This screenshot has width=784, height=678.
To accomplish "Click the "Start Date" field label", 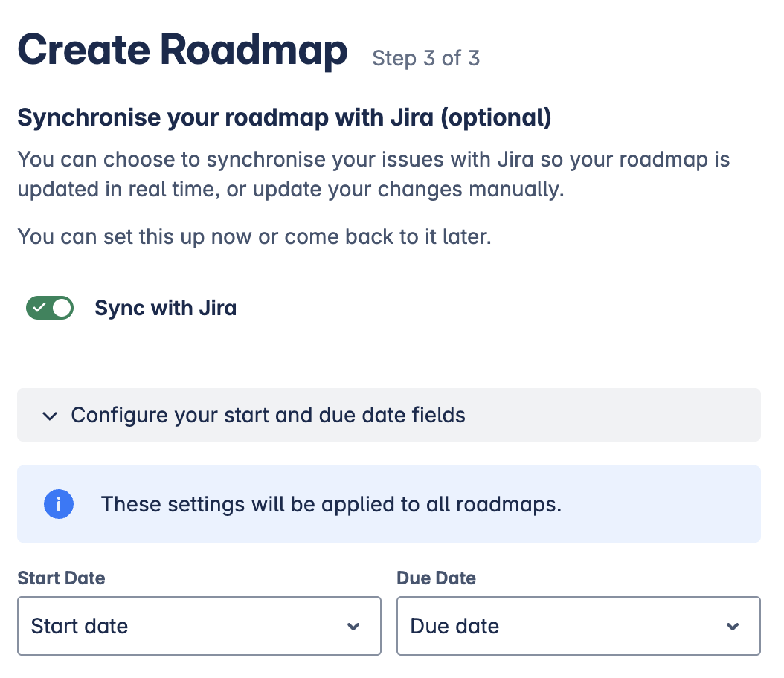I will click(x=61, y=578).
